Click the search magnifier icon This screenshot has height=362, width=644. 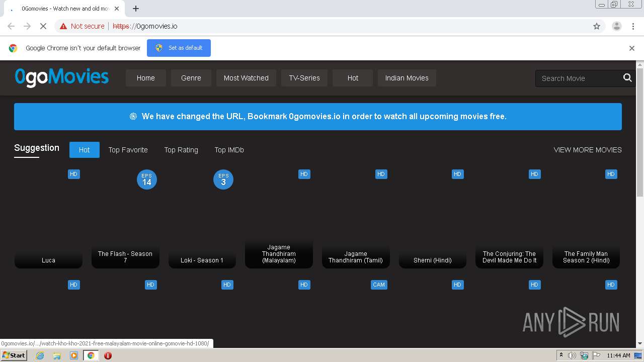627,78
